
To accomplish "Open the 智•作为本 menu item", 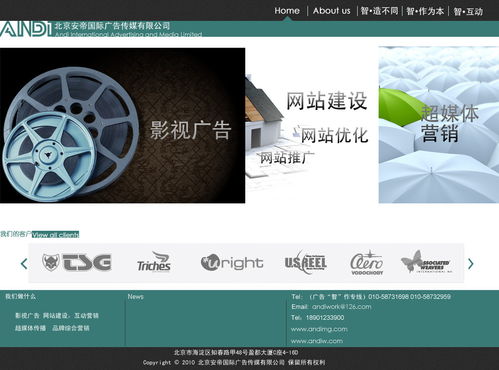I will click(x=425, y=11).
